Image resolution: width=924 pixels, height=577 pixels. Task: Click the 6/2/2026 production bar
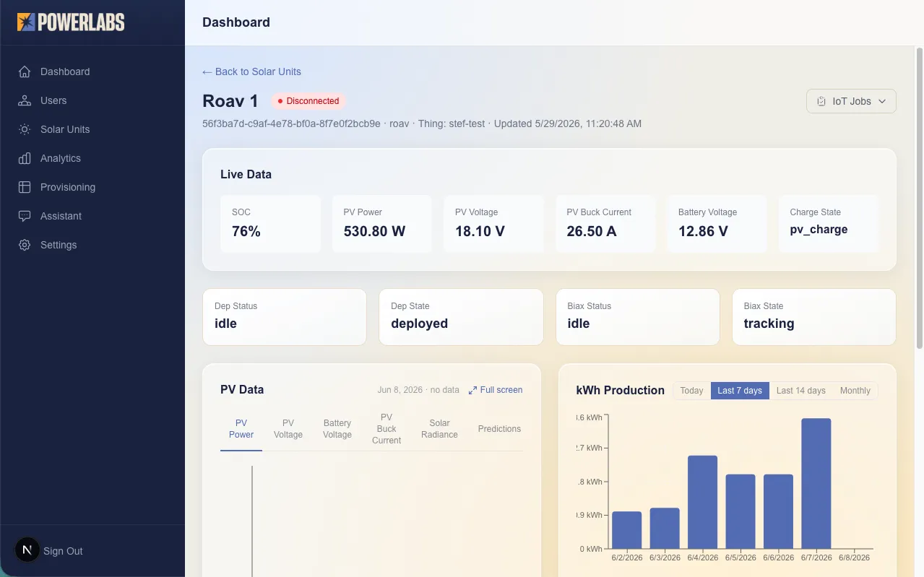tap(627, 530)
